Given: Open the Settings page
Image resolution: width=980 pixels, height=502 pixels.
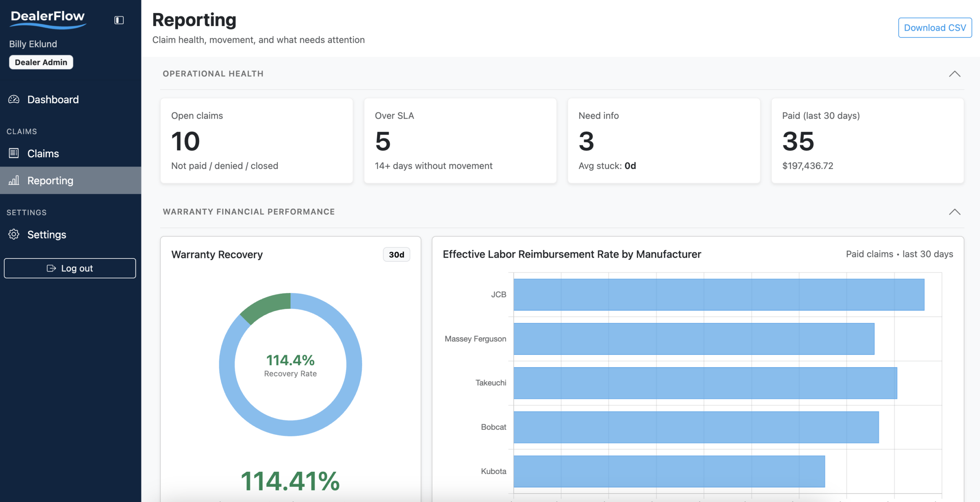Looking at the screenshot, I should [47, 235].
